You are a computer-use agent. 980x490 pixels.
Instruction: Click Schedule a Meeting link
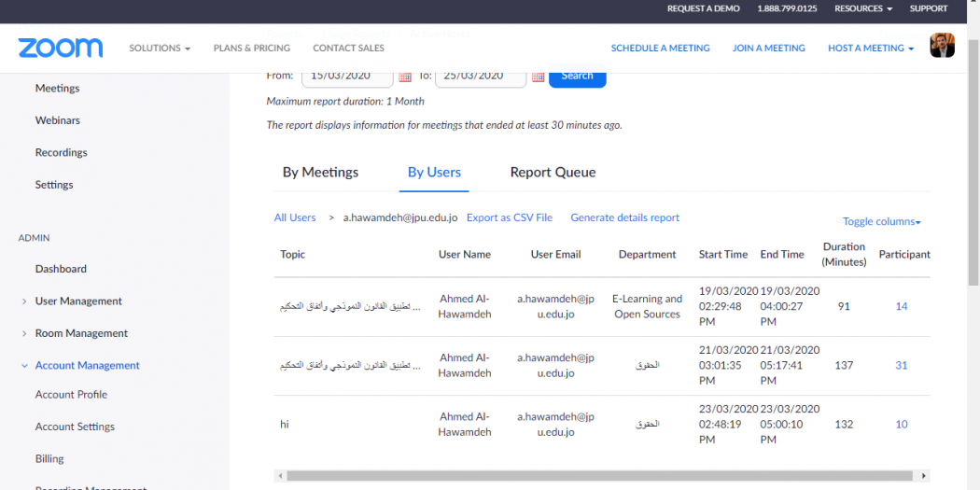click(661, 49)
